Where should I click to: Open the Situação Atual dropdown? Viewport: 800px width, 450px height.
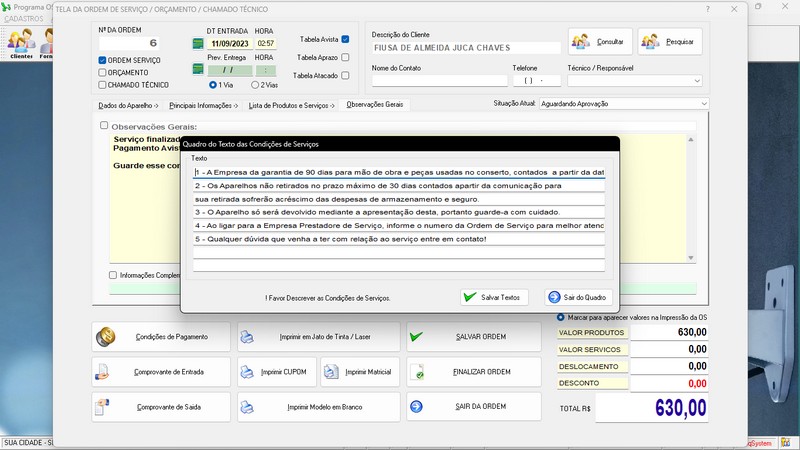(x=704, y=104)
